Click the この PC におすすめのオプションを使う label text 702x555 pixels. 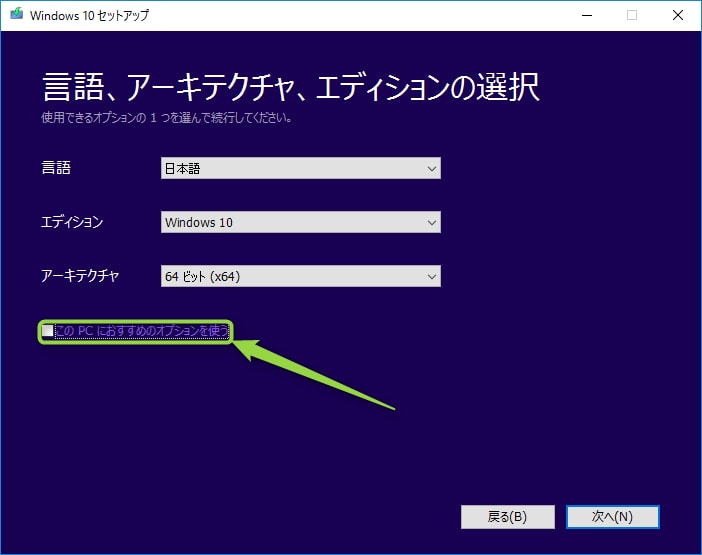click(x=142, y=331)
